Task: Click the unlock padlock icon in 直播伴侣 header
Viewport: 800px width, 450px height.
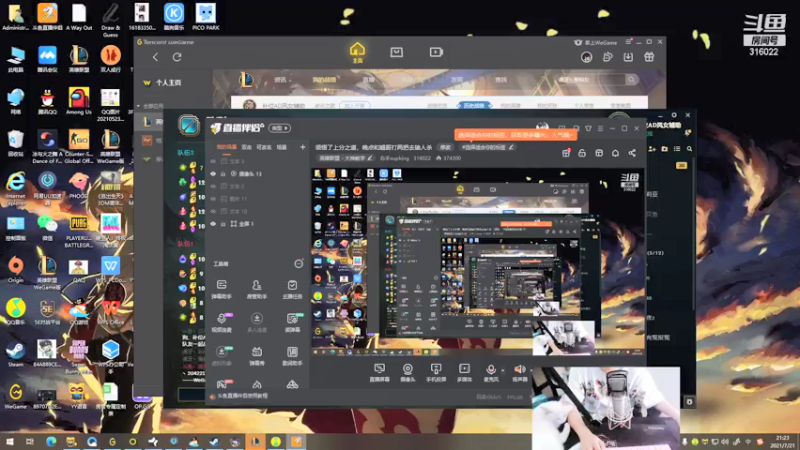Action: 582,153
